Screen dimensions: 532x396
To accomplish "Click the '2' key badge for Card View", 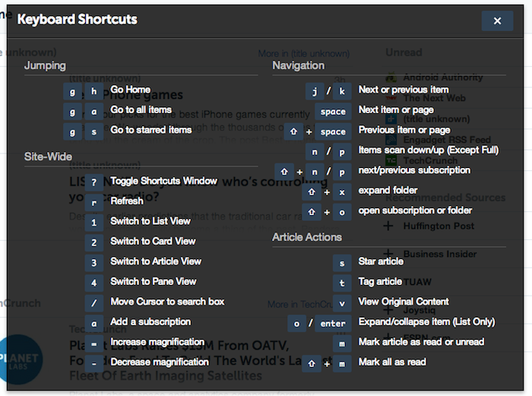I will point(93,242).
